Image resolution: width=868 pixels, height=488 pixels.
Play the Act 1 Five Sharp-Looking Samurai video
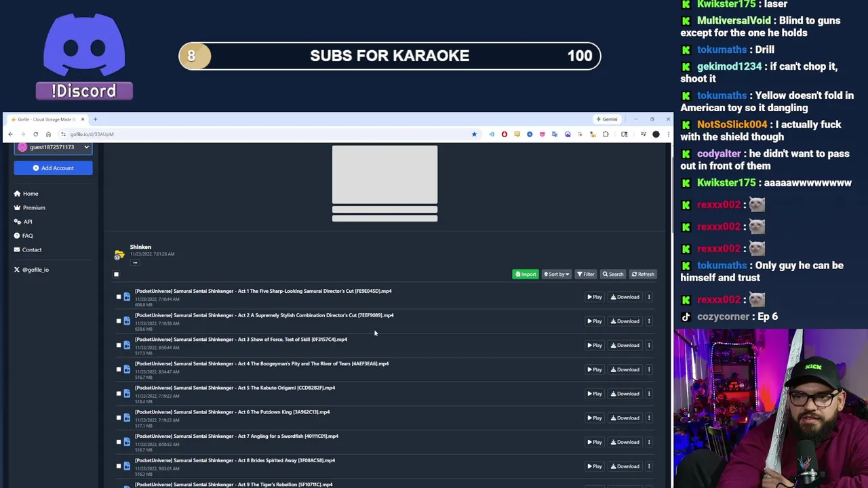[x=595, y=297]
